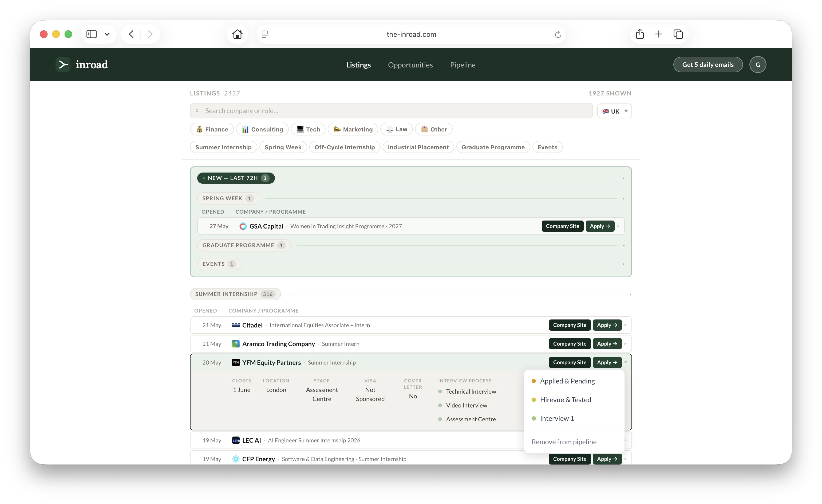Image resolution: width=822 pixels, height=504 pixels.
Task: Go forward with the browser forward arrow
Action: [150, 34]
